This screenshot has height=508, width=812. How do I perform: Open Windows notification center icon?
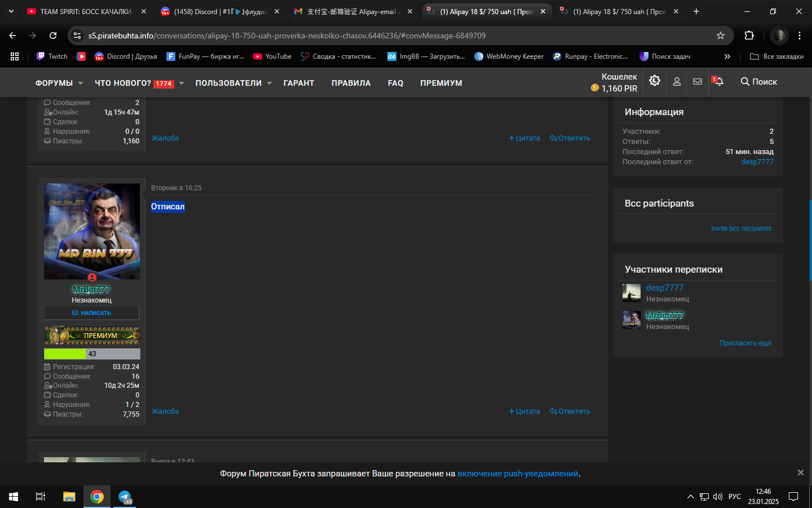(793, 497)
